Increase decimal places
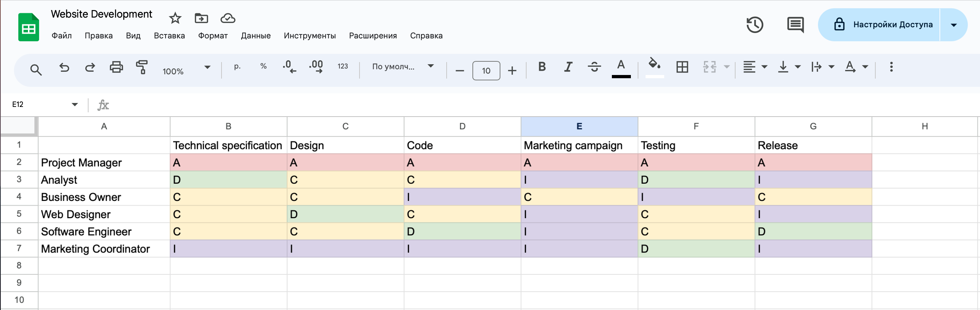 pos(316,67)
